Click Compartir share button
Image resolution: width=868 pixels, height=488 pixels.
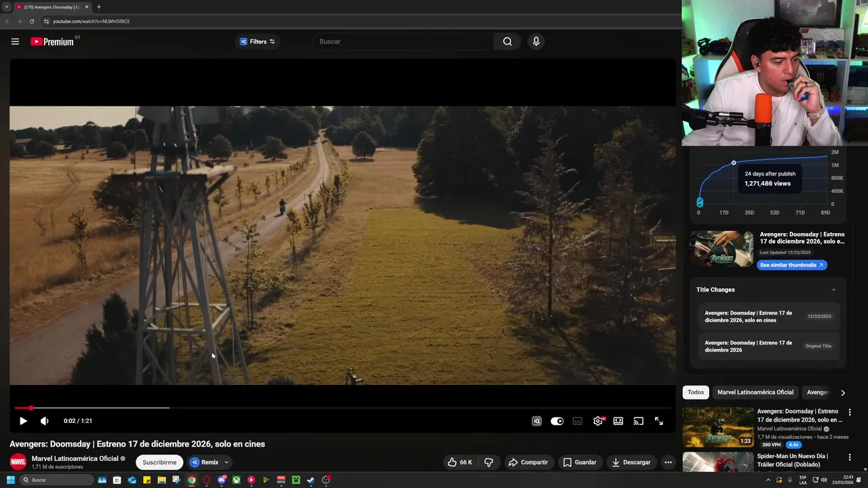point(528,462)
